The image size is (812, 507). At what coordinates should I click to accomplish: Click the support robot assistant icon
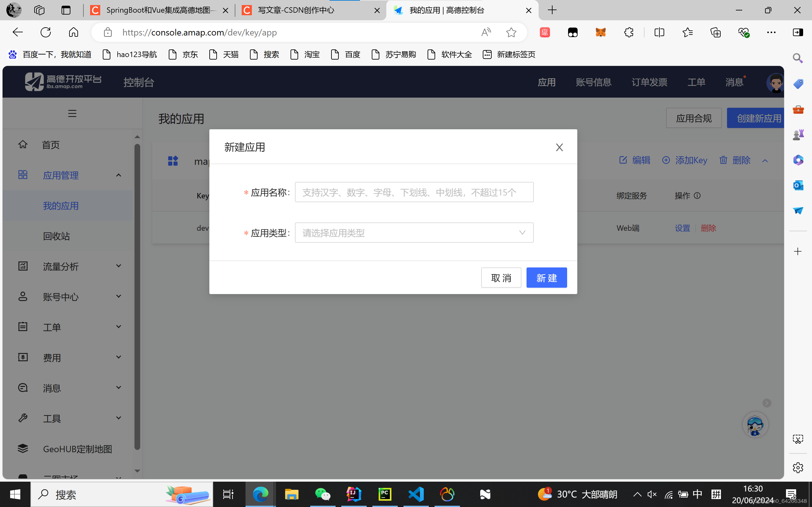point(755,425)
